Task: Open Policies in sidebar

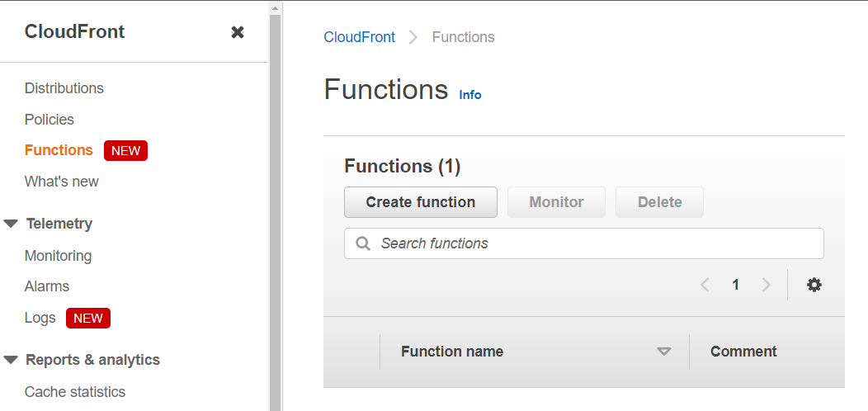Action: tap(50, 120)
